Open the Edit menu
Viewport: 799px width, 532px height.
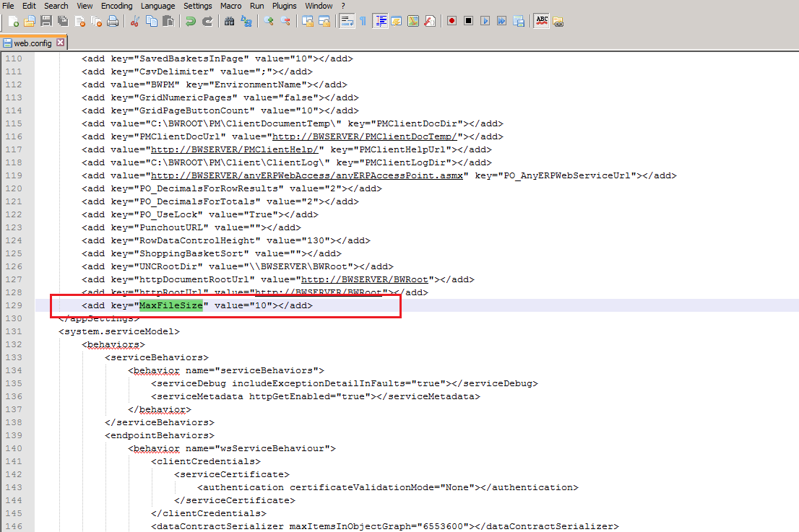coord(29,6)
